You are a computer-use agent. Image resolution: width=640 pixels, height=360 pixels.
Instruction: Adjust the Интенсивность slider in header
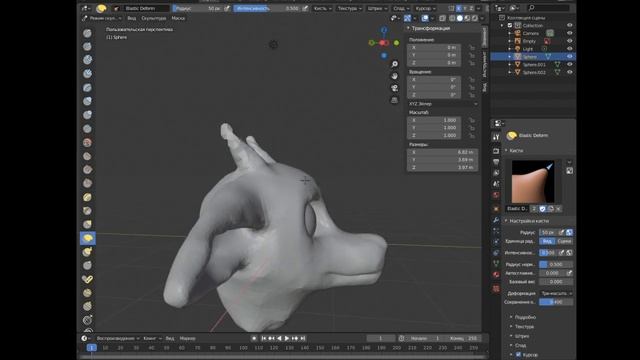click(x=267, y=8)
